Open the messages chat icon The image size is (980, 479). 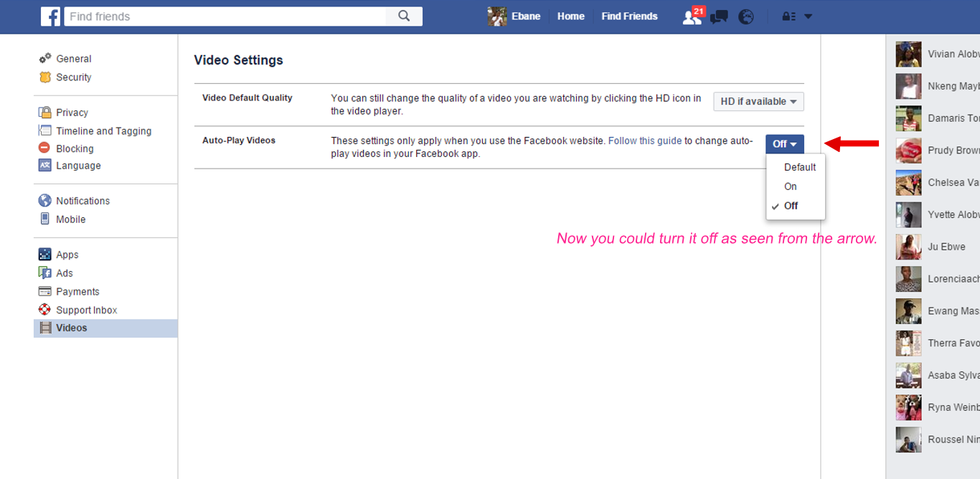point(719,16)
